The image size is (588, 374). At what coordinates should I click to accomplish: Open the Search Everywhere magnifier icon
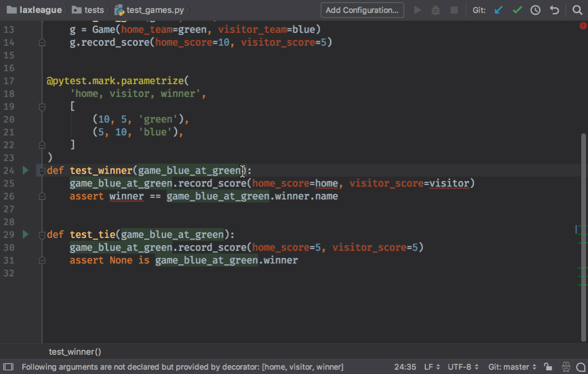(577, 10)
